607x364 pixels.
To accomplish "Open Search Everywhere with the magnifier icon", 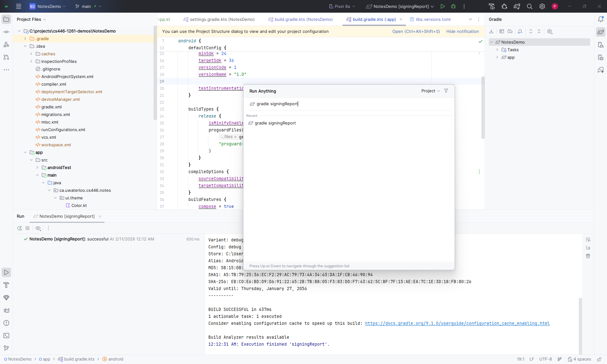I will point(530,6).
